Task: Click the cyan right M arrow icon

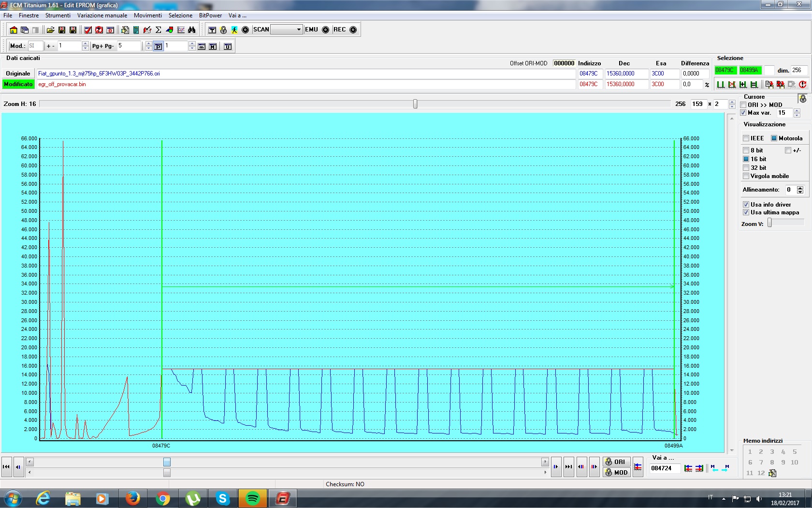Action: click(x=725, y=468)
